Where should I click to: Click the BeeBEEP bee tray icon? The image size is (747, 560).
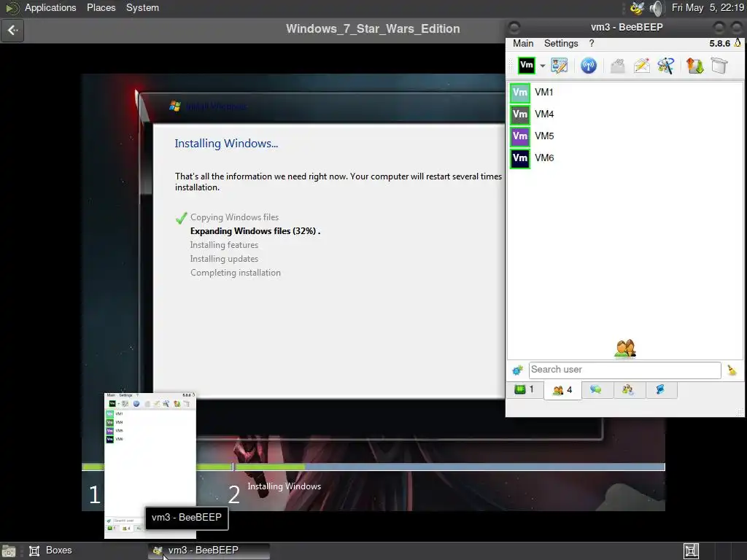click(x=637, y=8)
